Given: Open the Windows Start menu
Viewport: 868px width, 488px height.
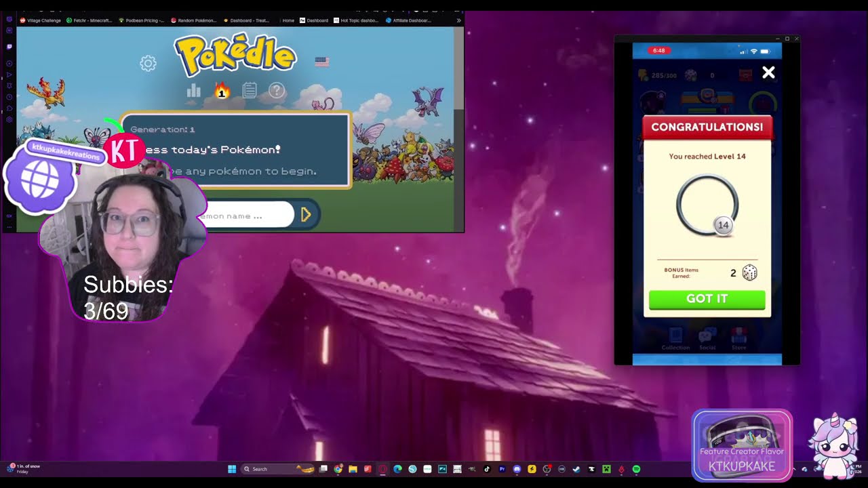Looking at the screenshot, I should click(232, 469).
